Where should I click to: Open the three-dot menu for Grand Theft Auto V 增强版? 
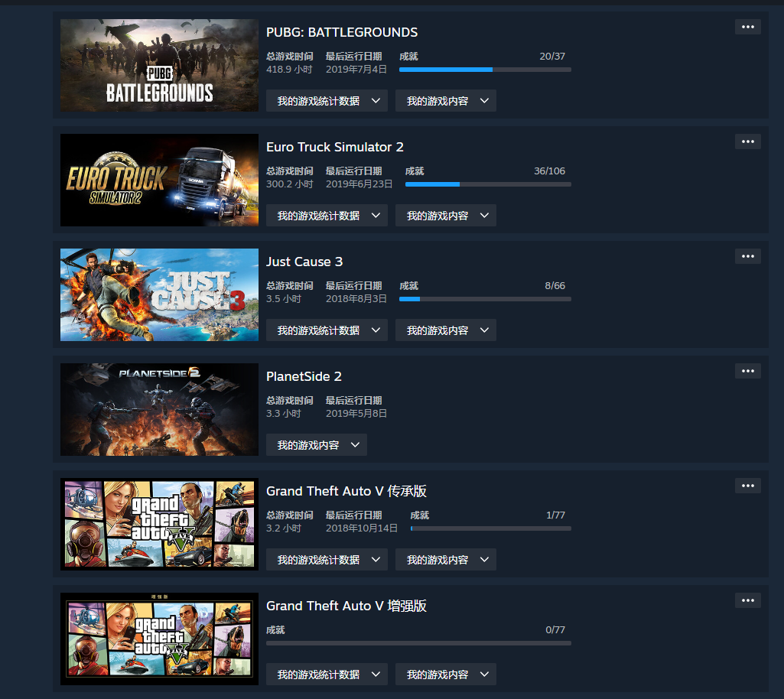click(747, 600)
